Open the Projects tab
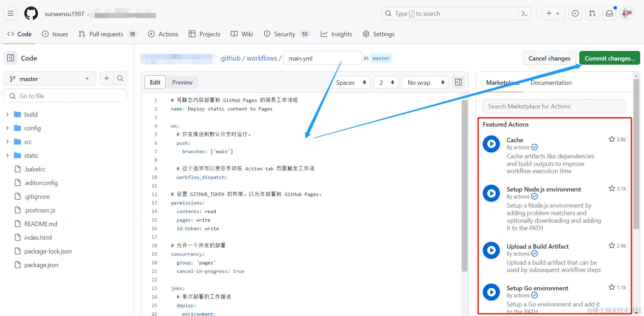This screenshot has width=644, height=316. tap(204, 34)
